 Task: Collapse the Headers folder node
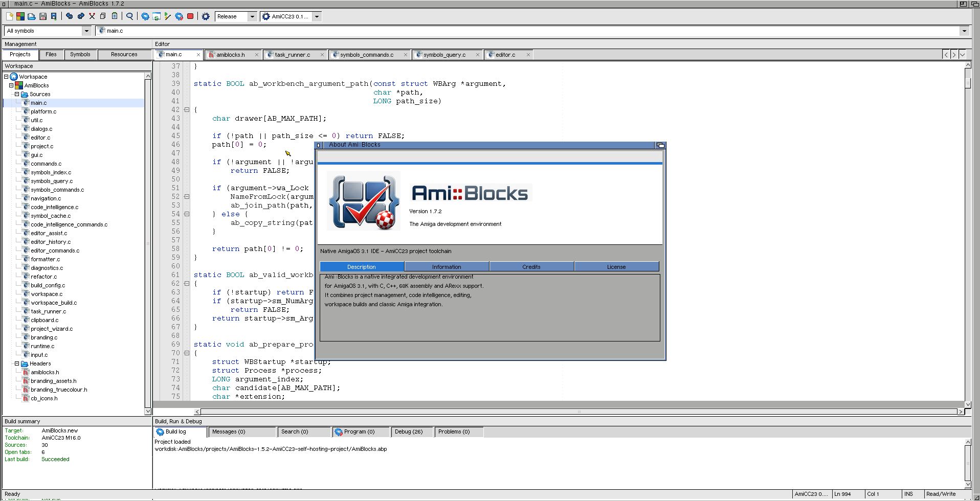click(17, 363)
